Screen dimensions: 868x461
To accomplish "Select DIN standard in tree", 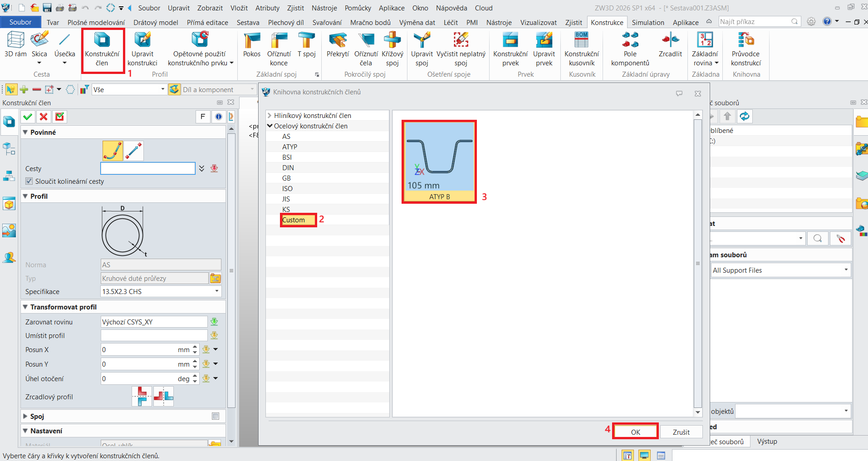I will (288, 168).
